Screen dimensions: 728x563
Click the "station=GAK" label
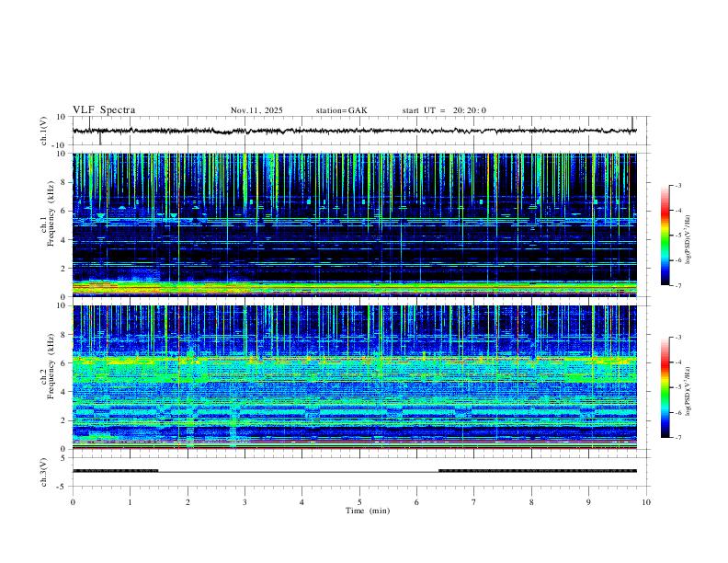[341, 110]
